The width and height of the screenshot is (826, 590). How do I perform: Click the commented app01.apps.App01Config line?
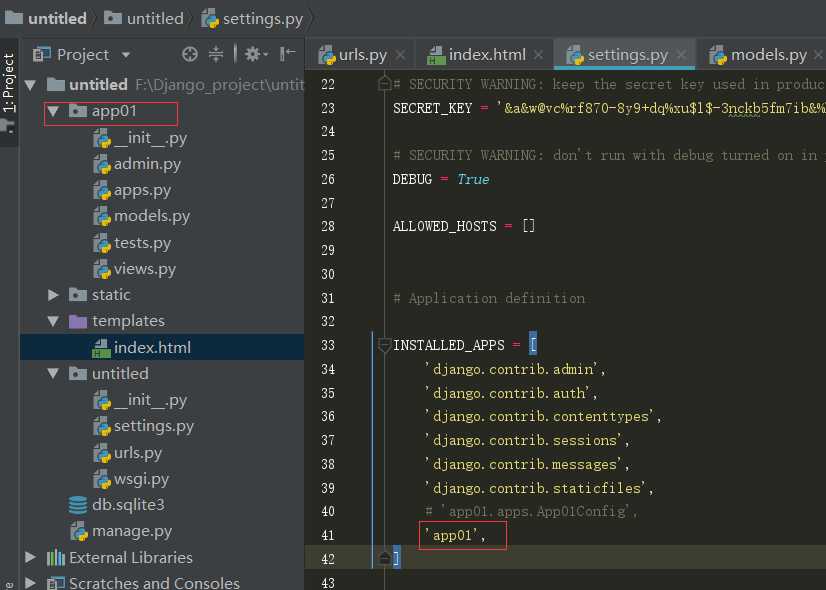[x=531, y=511]
